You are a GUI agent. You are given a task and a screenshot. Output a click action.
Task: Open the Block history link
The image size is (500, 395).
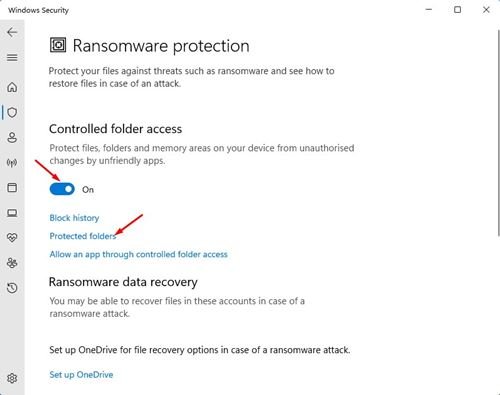[74, 218]
